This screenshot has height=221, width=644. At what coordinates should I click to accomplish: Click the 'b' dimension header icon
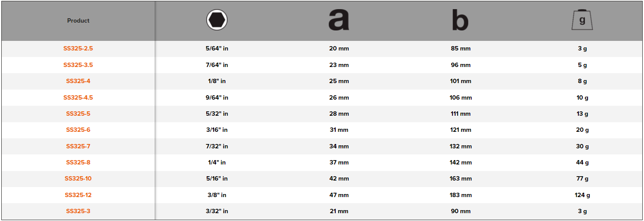tap(460, 20)
